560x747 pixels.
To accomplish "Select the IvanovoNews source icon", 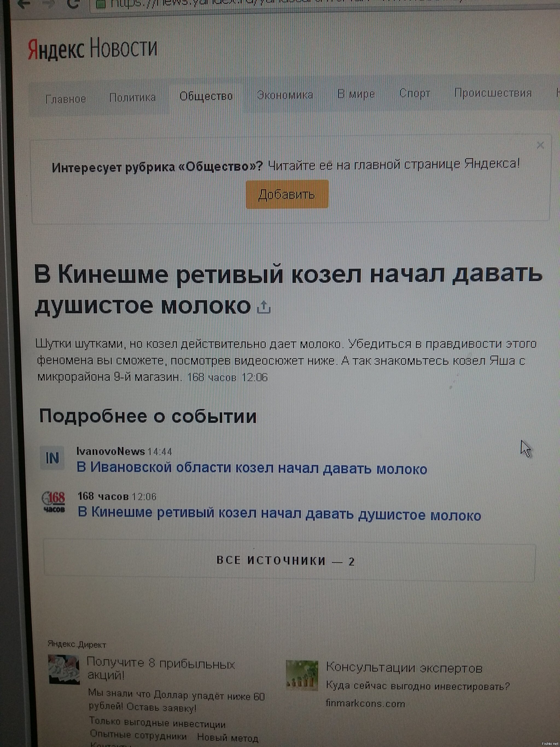I will point(53,458).
